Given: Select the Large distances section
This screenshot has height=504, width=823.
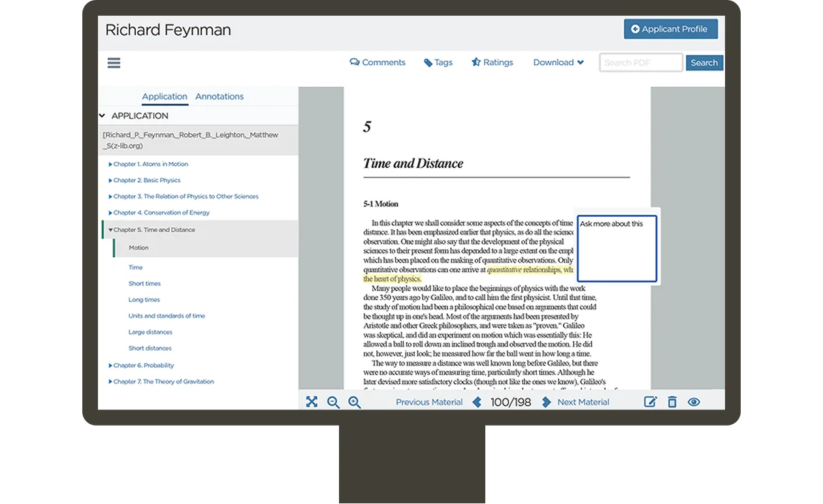Looking at the screenshot, I should [x=150, y=332].
